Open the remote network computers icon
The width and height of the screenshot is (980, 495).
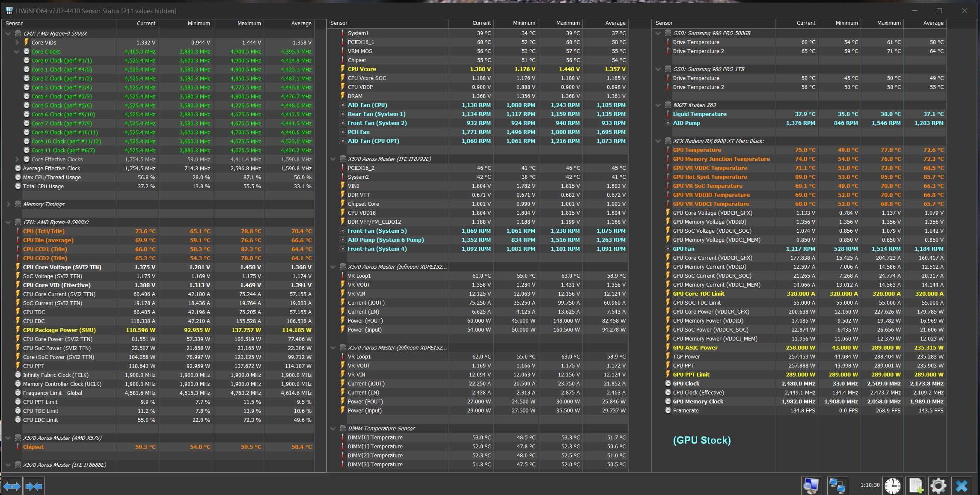point(837,486)
